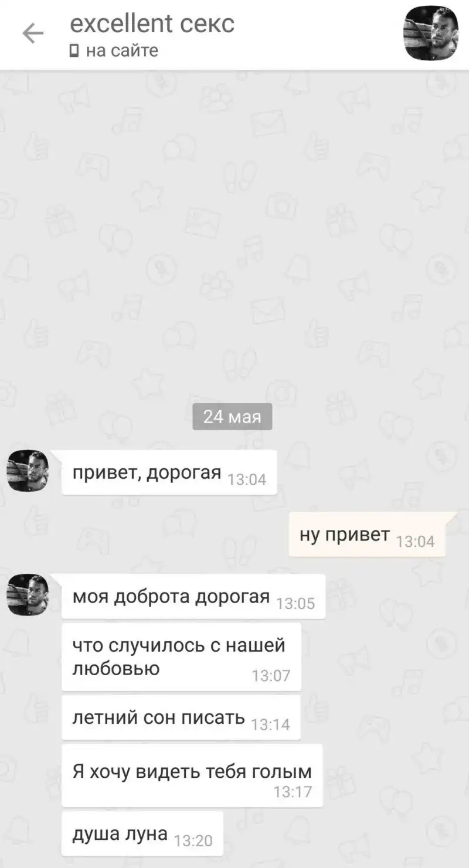Tap the 13:04 timestamp on outgoing message

(x=416, y=541)
